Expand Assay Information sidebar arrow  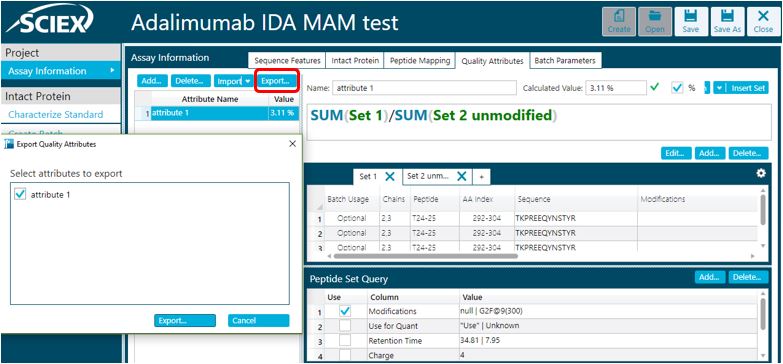point(112,71)
